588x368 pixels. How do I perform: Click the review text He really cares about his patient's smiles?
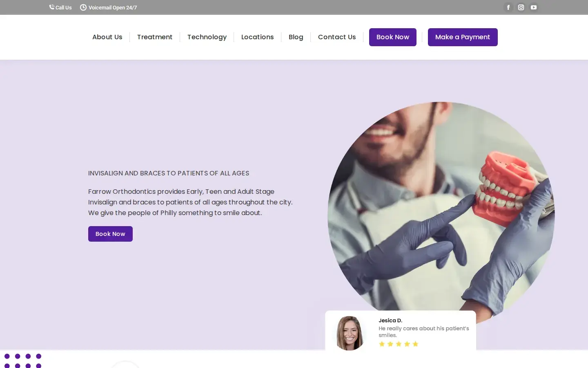[x=424, y=332]
